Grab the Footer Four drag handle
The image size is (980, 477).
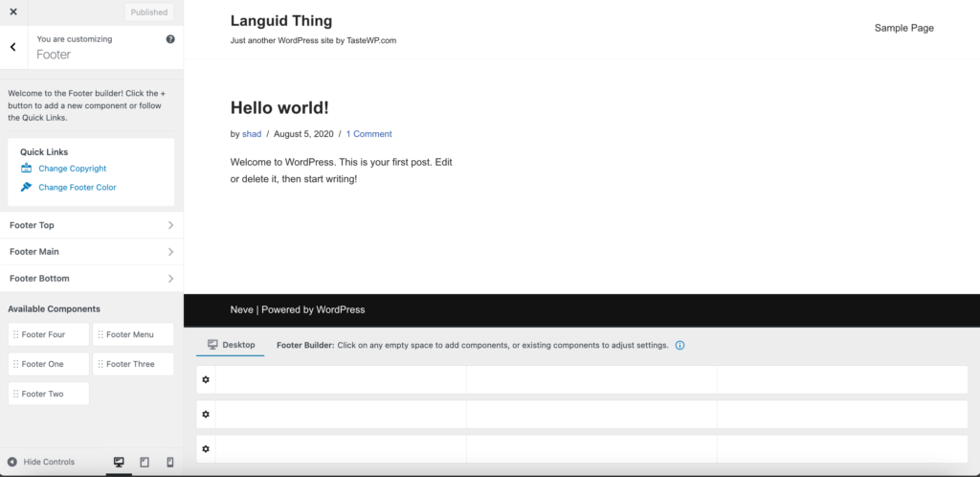click(x=15, y=334)
